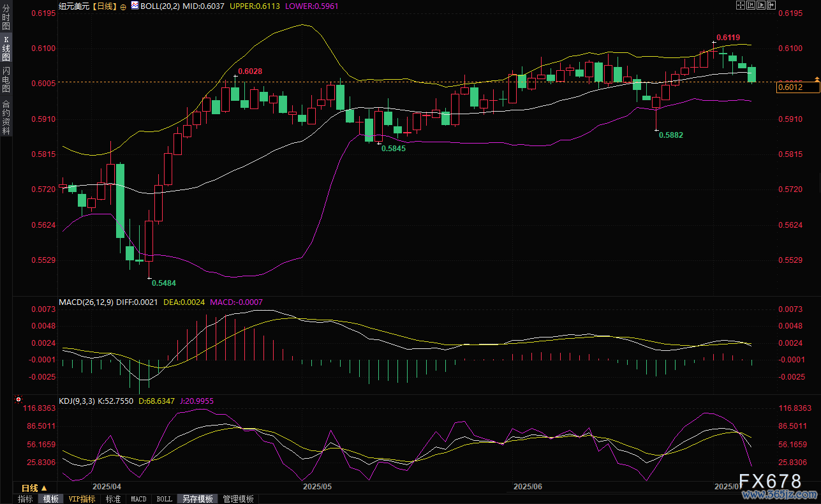This screenshot has width=821, height=504.
Task: Click the current price box 0.6012
Action: [797, 88]
